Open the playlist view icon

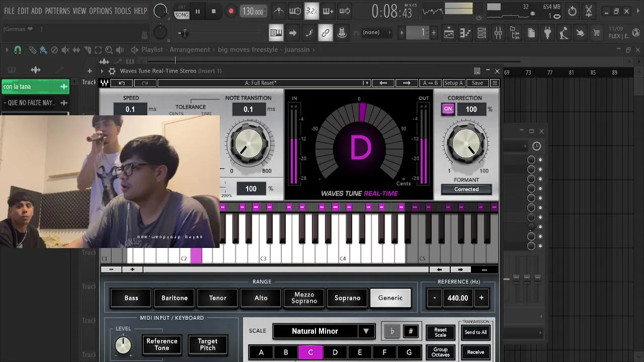tap(449, 33)
